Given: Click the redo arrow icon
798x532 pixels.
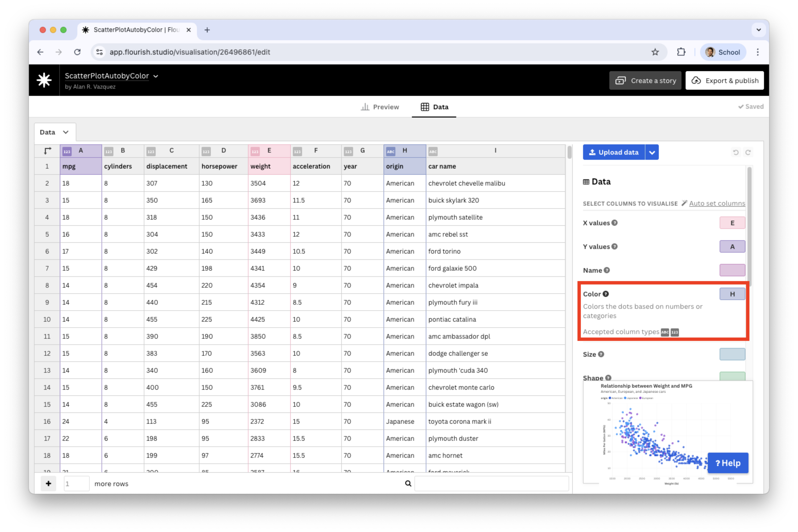Looking at the screenshot, I should (748, 152).
